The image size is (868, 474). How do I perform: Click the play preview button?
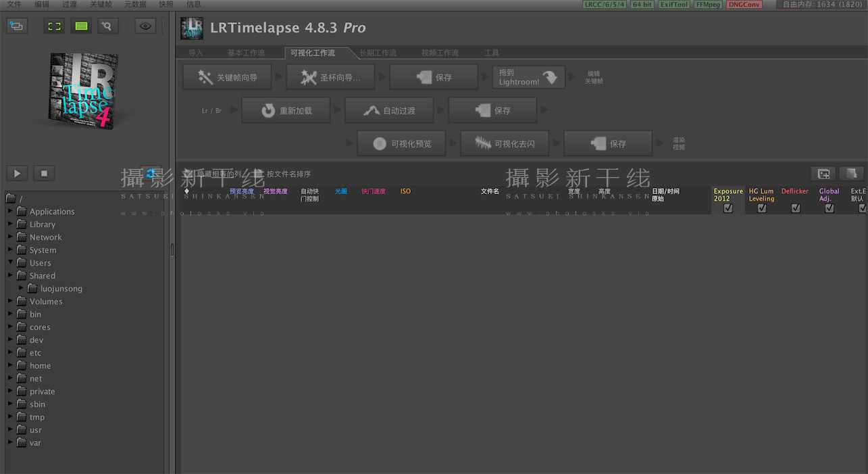[17, 173]
